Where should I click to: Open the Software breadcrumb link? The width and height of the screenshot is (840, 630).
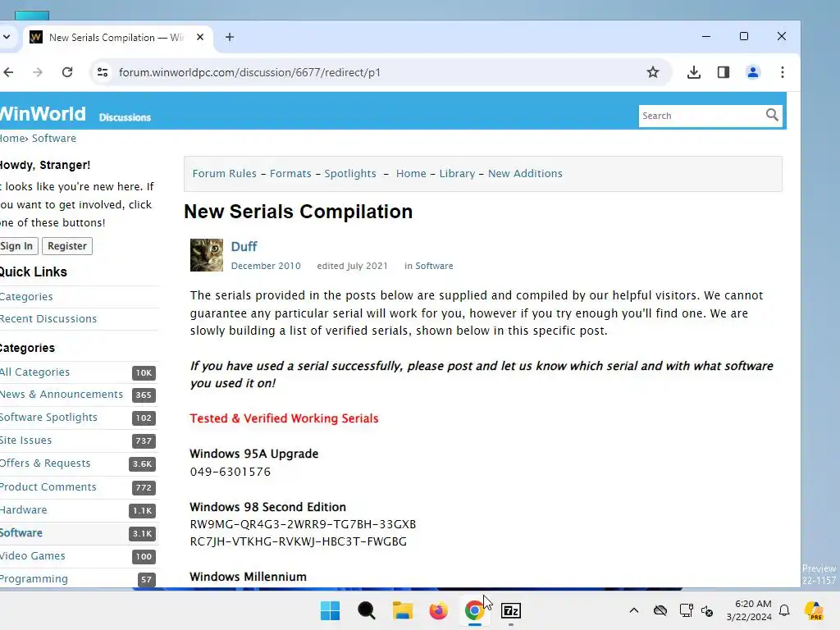[53, 138]
